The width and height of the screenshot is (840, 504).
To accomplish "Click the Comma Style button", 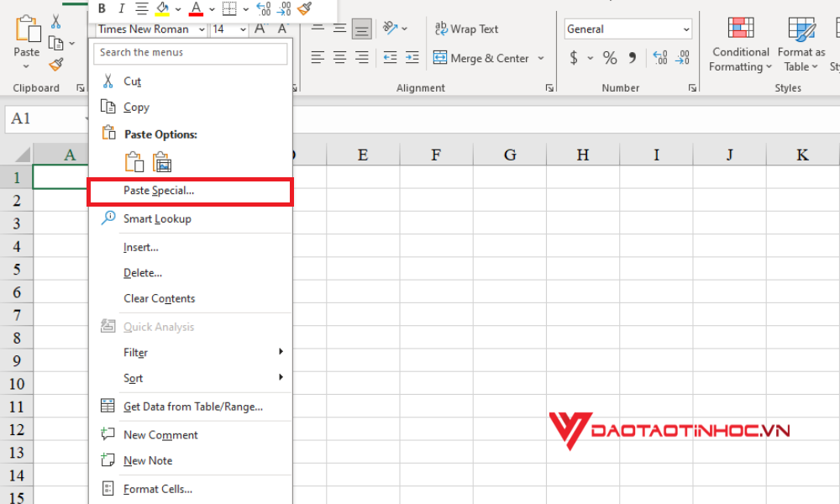I will tap(632, 58).
